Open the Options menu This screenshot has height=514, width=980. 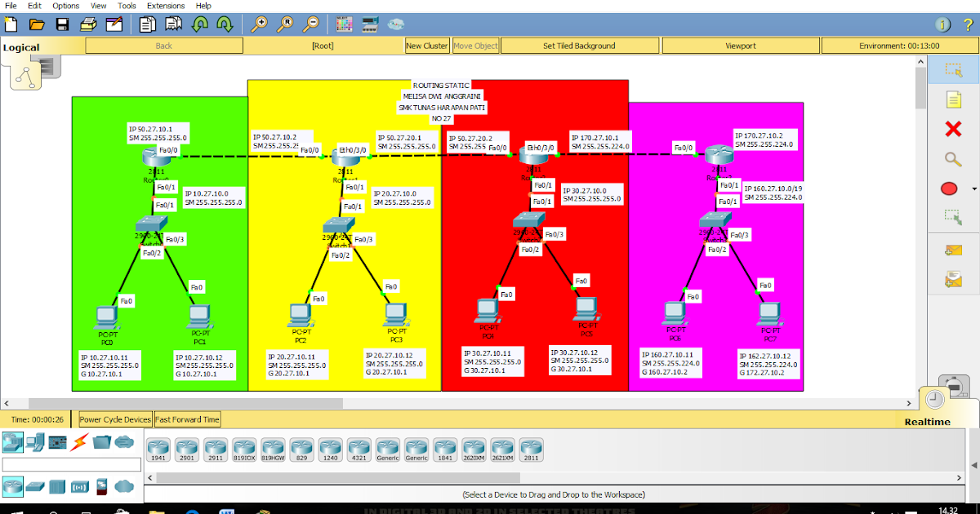65,6
